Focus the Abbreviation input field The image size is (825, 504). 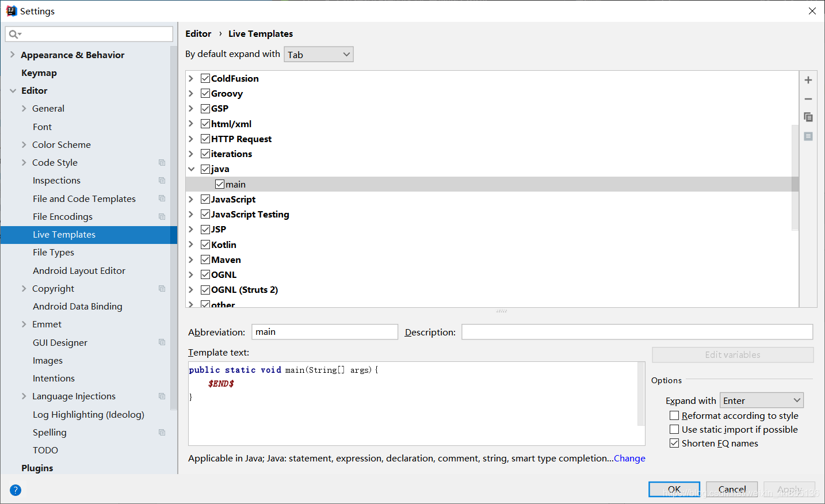pos(324,332)
